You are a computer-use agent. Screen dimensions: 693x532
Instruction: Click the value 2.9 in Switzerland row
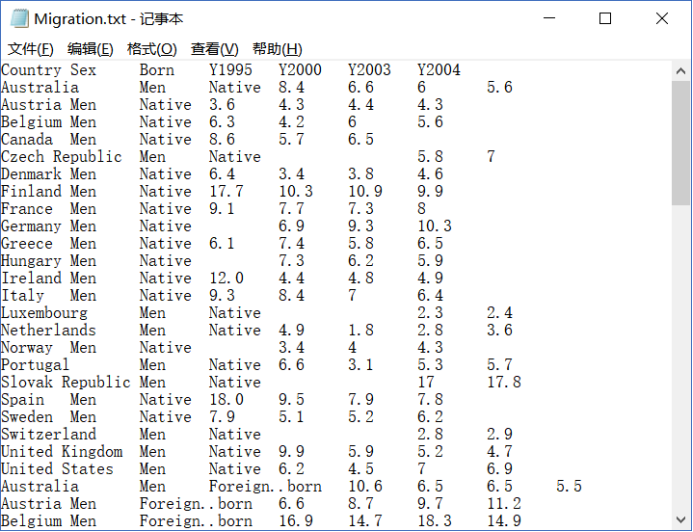(x=499, y=434)
